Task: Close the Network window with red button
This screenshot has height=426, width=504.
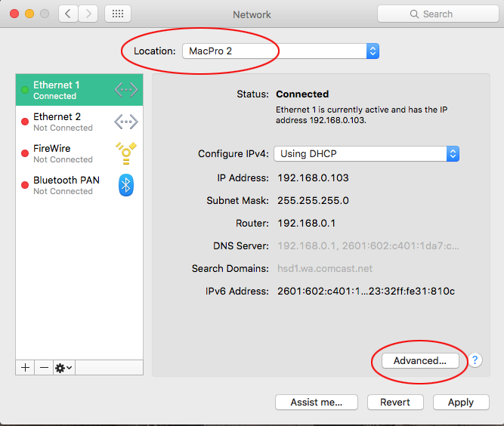Action: tap(14, 14)
